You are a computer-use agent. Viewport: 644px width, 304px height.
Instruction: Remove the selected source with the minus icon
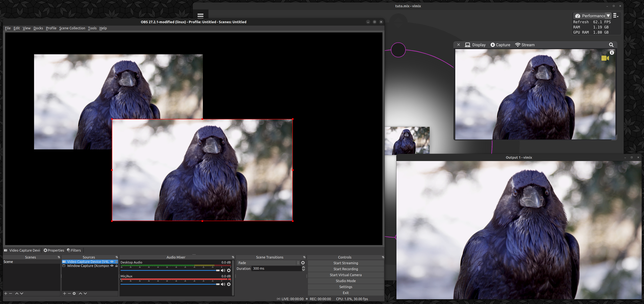coord(69,293)
